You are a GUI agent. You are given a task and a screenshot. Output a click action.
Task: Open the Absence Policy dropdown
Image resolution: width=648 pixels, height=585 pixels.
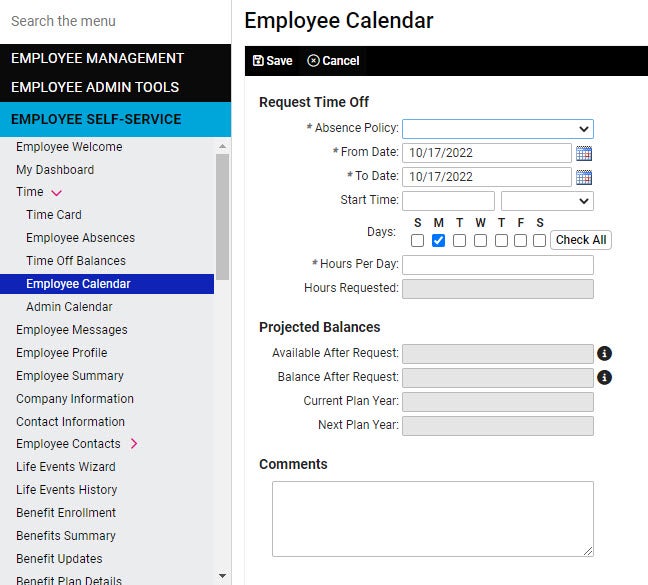(x=498, y=129)
